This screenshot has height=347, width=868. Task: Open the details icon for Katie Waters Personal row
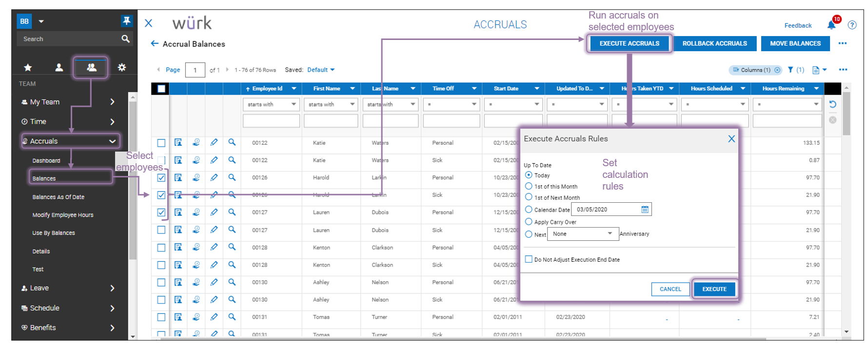(178, 142)
